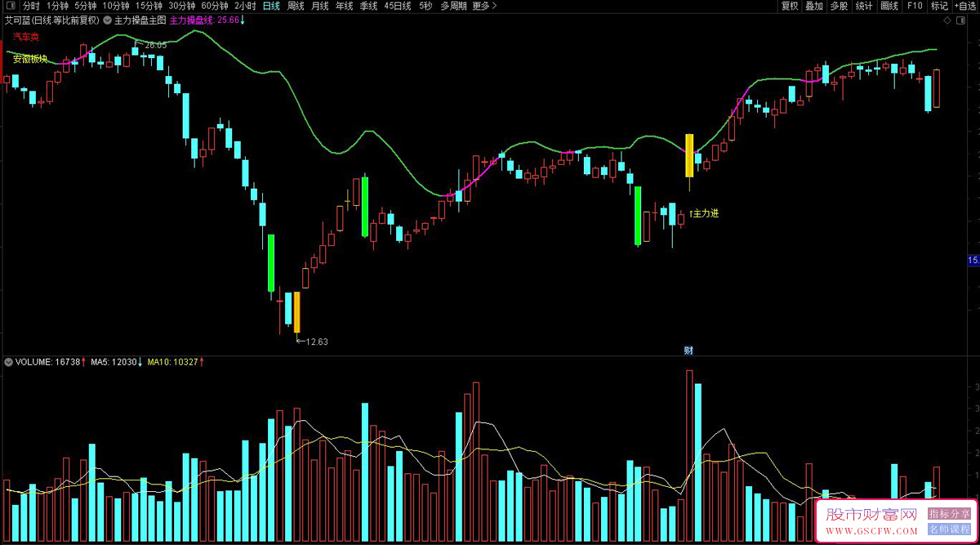
Task: Select the gold candlestick above 主力进 label
Action: click(x=689, y=155)
